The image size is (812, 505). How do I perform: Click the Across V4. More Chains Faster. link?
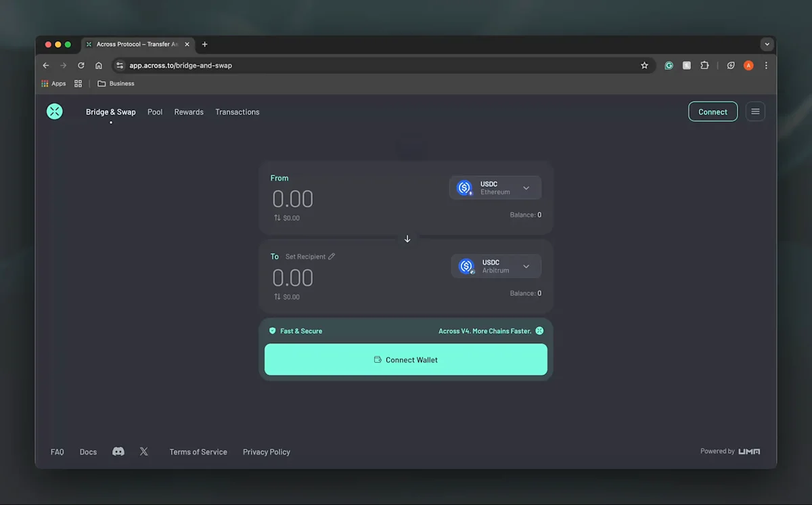click(485, 331)
